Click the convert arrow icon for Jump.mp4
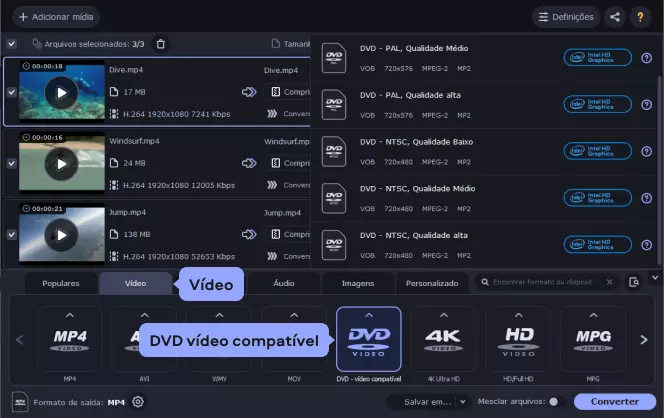The height and width of the screenshot is (418, 664). [x=249, y=234]
